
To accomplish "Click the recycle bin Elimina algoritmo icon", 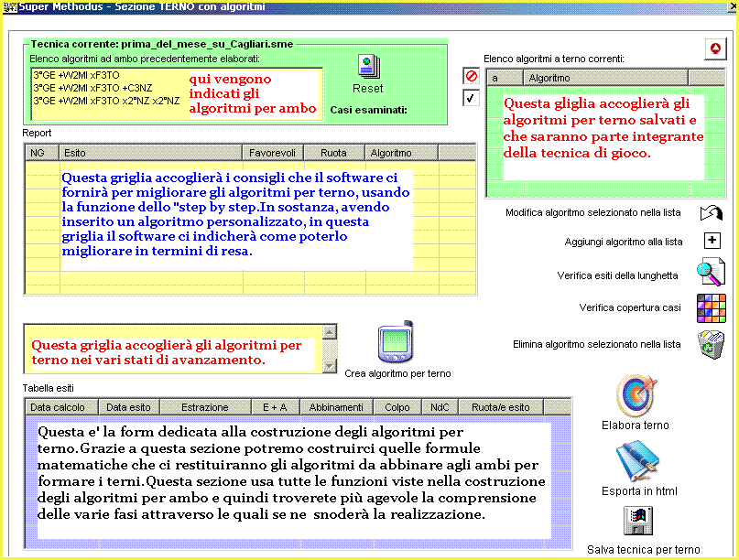I will (x=712, y=345).
